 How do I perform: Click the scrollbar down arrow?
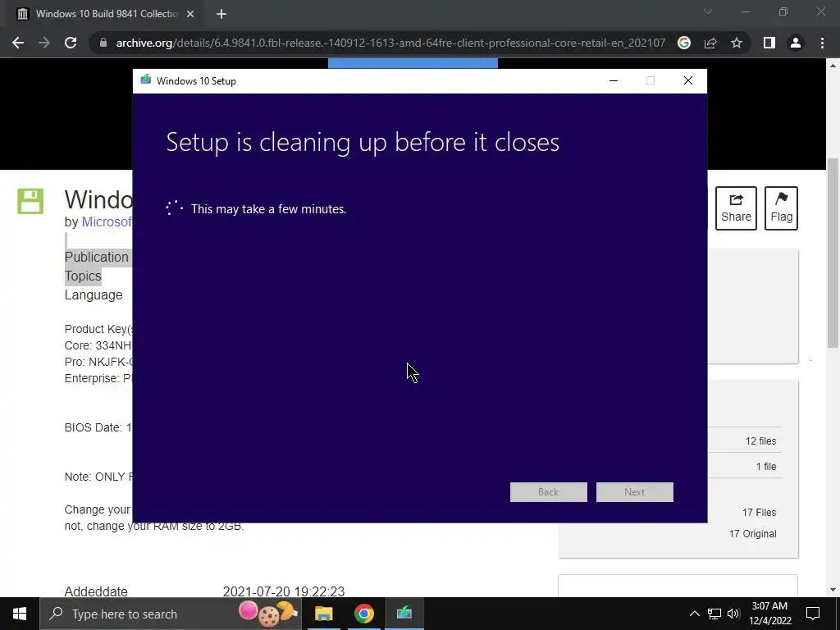coord(833,590)
